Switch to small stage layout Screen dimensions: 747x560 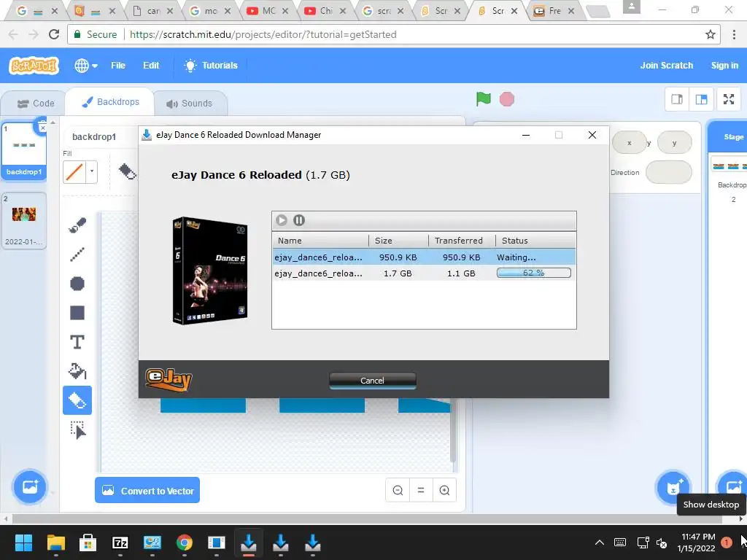click(677, 99)
